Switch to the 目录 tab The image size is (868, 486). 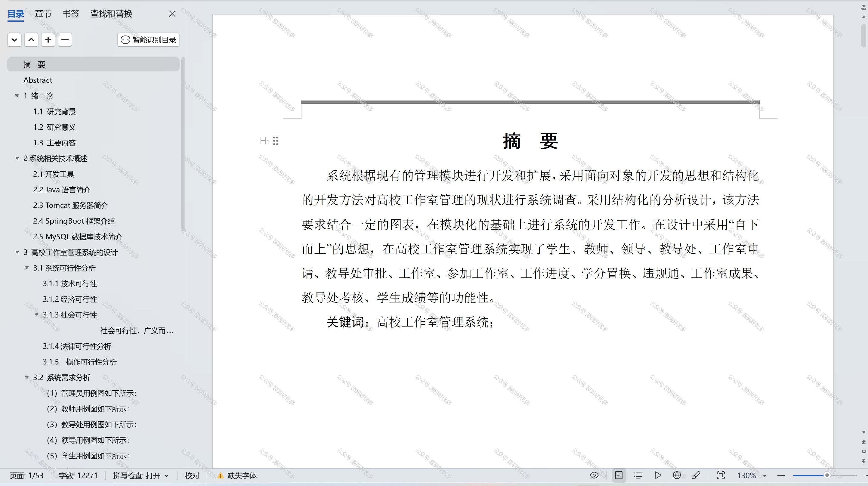[16, 14]
